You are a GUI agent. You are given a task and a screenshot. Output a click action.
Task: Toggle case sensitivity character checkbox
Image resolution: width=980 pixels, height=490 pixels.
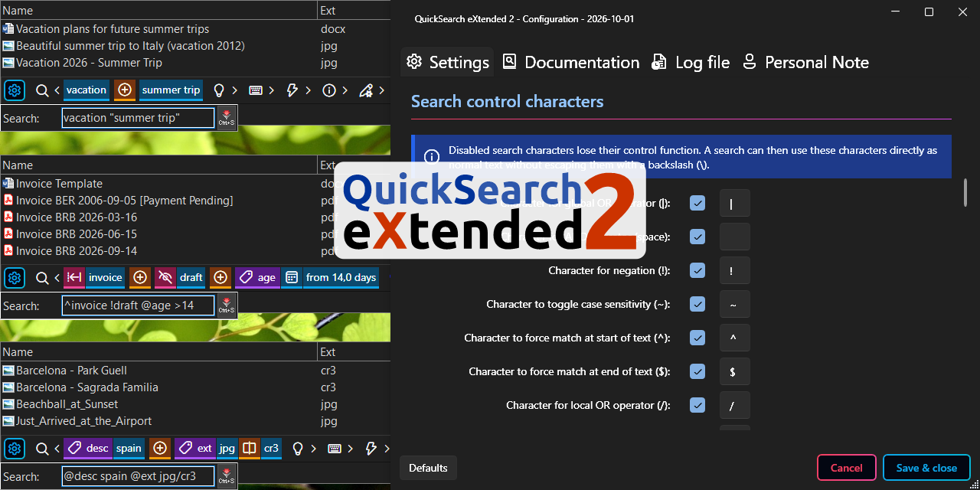point(697,304)
